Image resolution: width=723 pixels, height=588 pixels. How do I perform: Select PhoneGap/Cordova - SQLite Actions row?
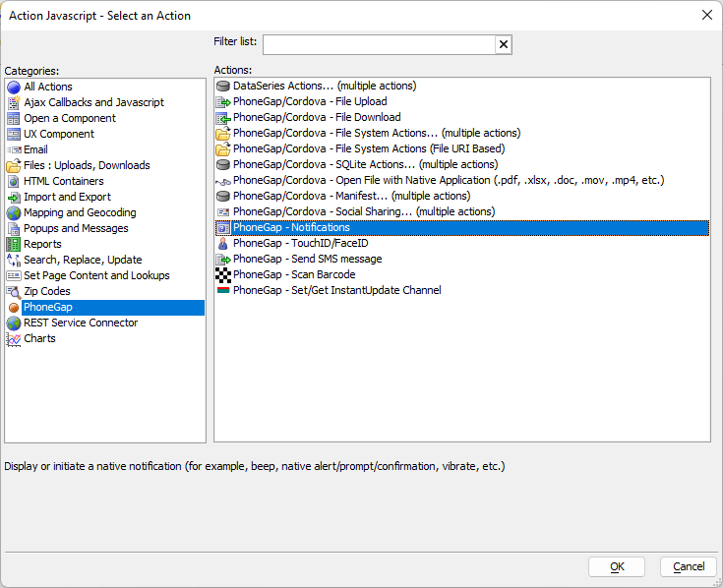point(366,164)
